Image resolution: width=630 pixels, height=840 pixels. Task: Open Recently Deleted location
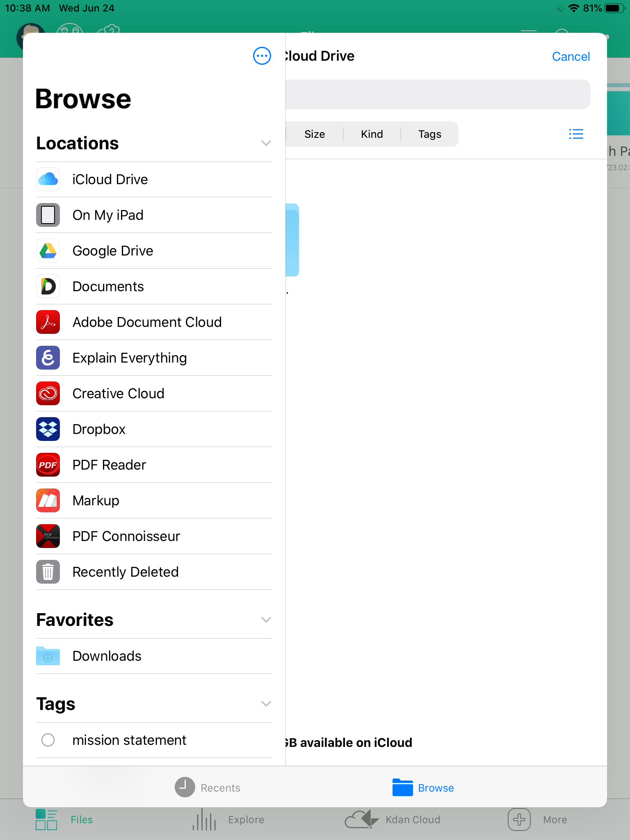pos(154,572)
